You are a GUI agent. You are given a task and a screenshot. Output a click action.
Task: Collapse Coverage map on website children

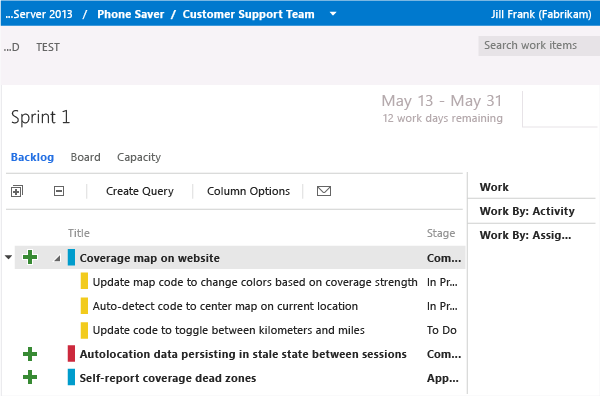pos(57,259)
